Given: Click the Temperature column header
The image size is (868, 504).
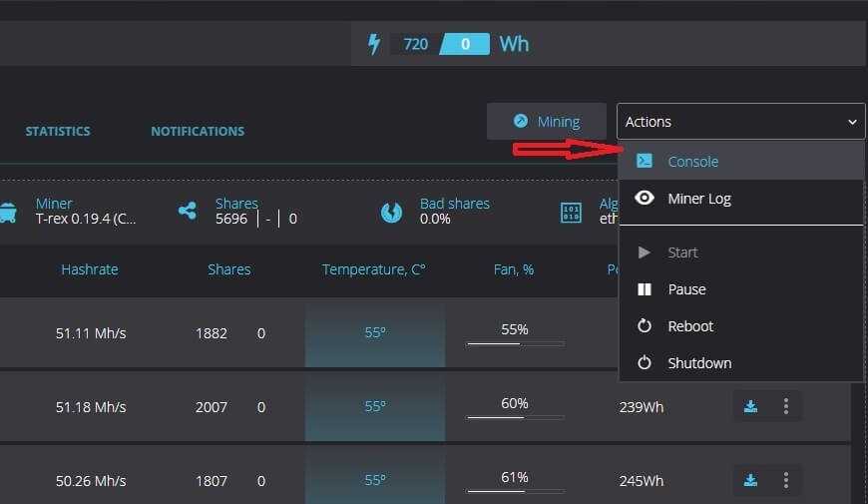Looking at the screenshot, I should coord(374,269).
